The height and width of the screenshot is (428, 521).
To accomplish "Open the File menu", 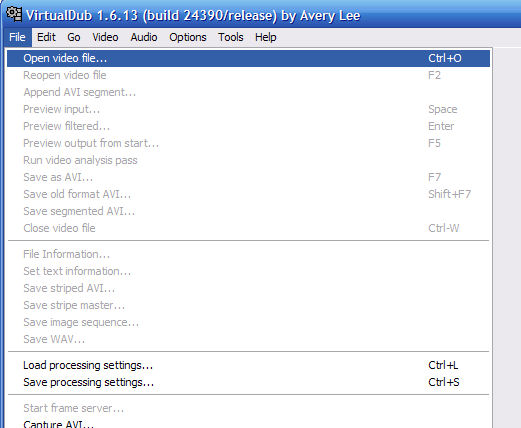I will click(x=17, y=37).
